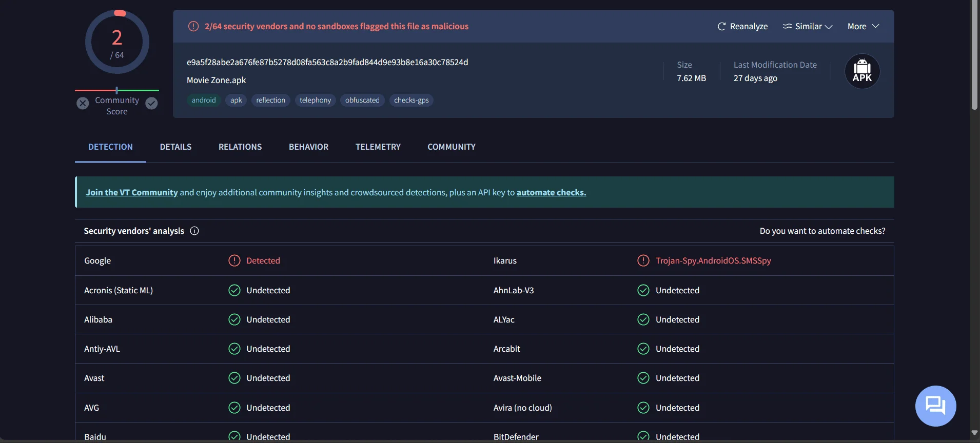This screenshot has height=443, width=980.
Task: Click the Antiy-AVL vendor name
Action: click(x=102, y=349)
